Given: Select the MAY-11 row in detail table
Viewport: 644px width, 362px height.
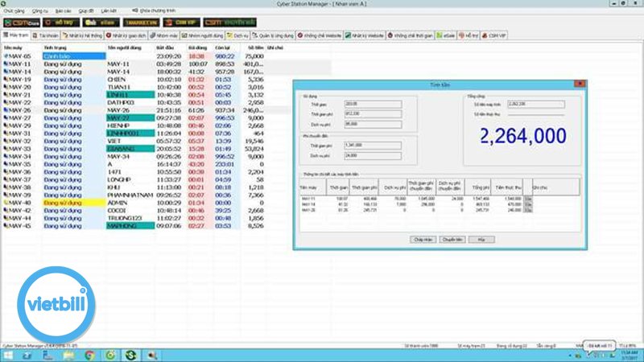Looking at the screenshot, I should [310, 197].
